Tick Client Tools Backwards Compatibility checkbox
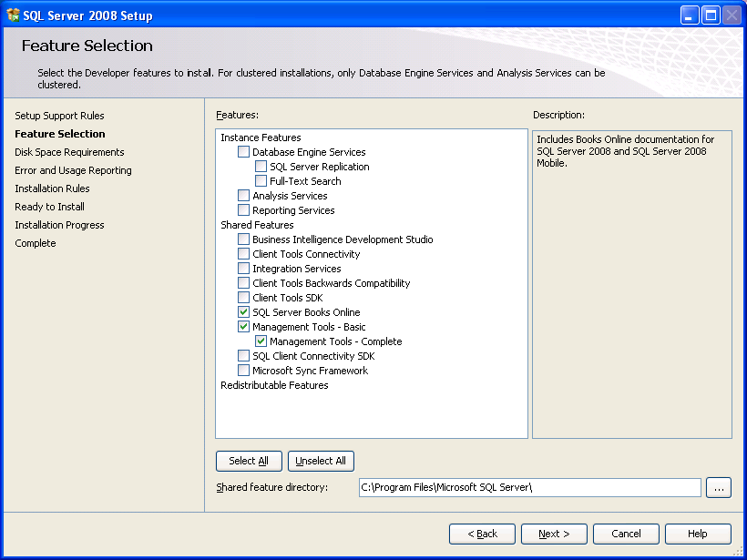 243,283
